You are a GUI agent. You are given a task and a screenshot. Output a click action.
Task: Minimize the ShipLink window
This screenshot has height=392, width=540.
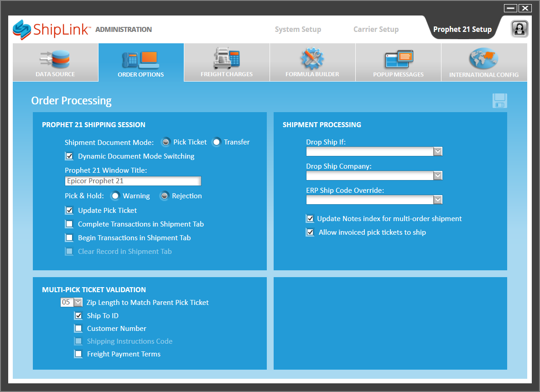pos(510,8)
